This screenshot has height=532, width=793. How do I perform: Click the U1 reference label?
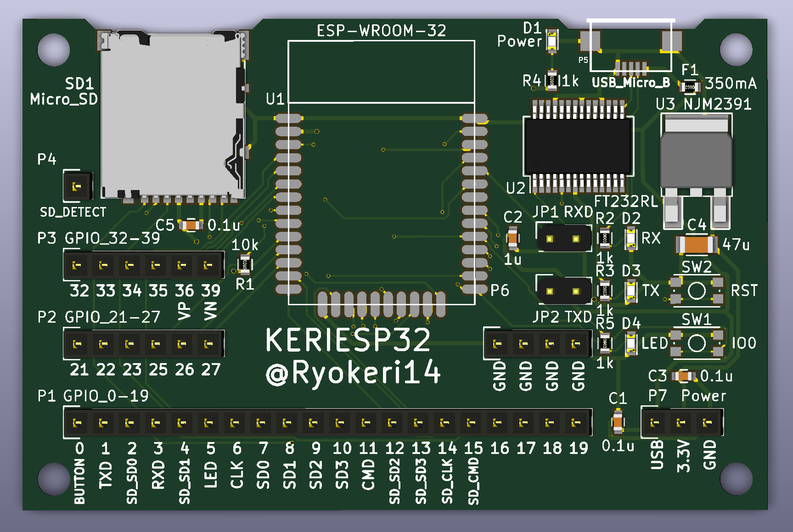pos(275,99)
